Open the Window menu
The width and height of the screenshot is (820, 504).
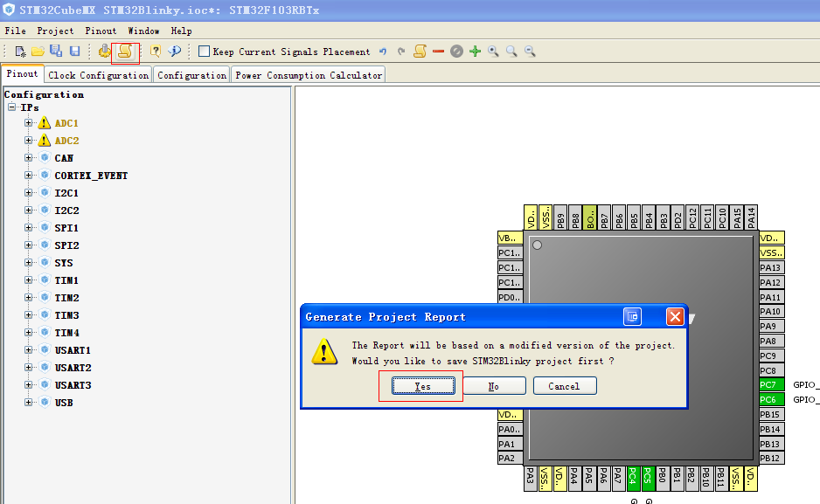[143, 31]
